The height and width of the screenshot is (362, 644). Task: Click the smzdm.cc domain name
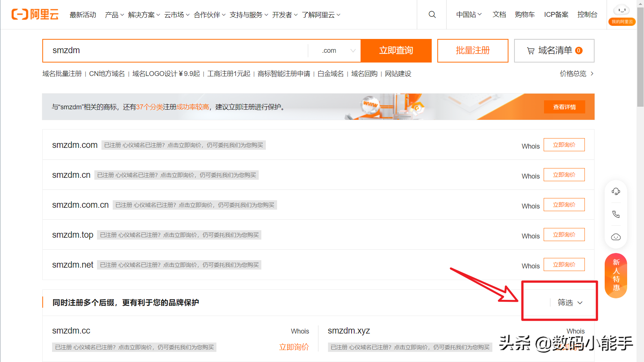click(x=71, y=331)
